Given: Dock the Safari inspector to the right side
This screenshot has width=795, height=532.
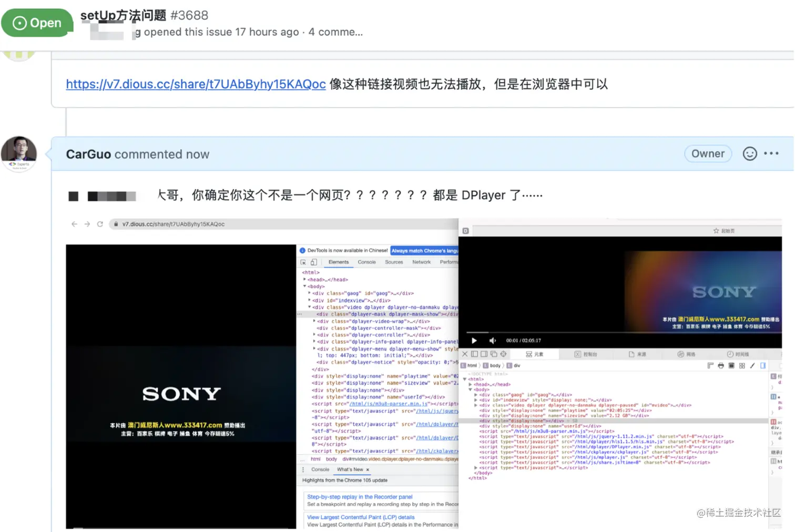Looking at the screenshot, I should click(x=484, y=354).
